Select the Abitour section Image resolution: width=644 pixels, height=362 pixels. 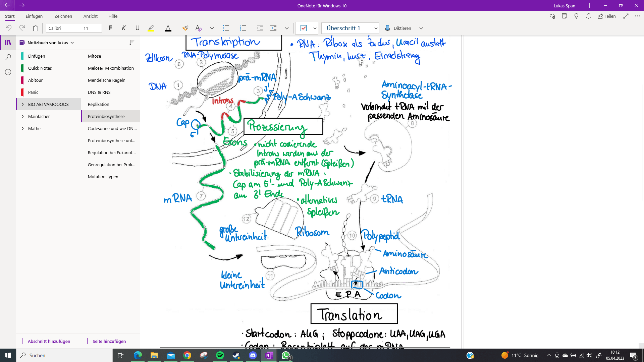click(x=49, y=80)
